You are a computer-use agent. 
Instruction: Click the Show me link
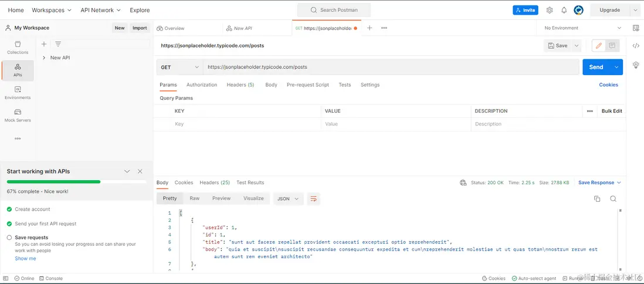(25, 258)
